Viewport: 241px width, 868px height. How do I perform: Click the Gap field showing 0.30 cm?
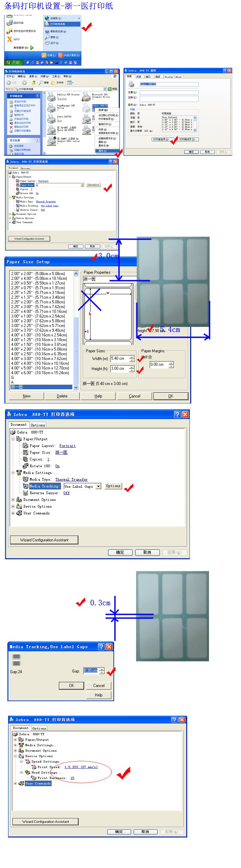[x=91, y=670]
